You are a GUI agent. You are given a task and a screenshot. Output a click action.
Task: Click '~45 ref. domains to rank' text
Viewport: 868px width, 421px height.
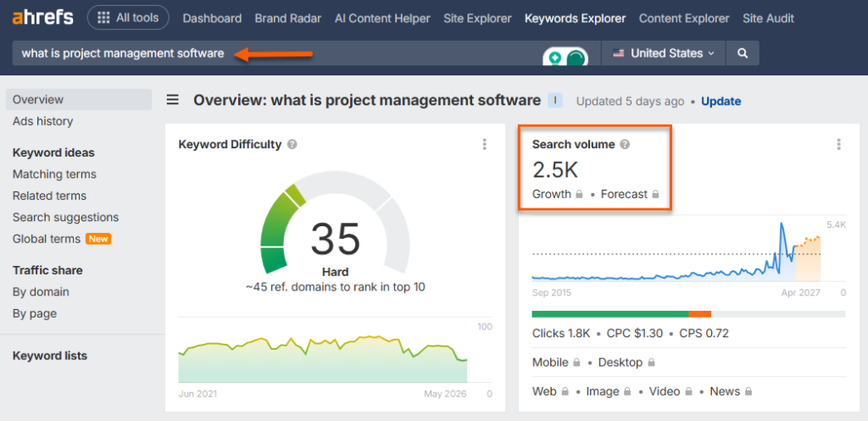(x=336, y=287)
